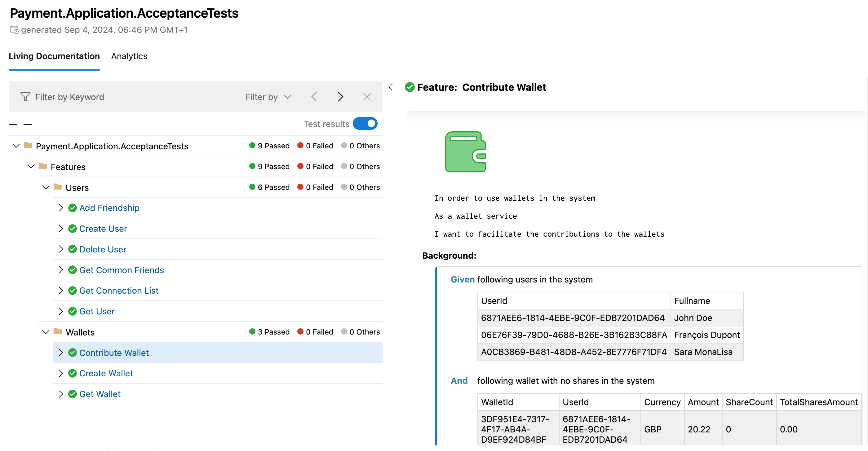Screen dimensions: 868x451
Task: Expand the Get User feature
Action: [x=61, y=311]
